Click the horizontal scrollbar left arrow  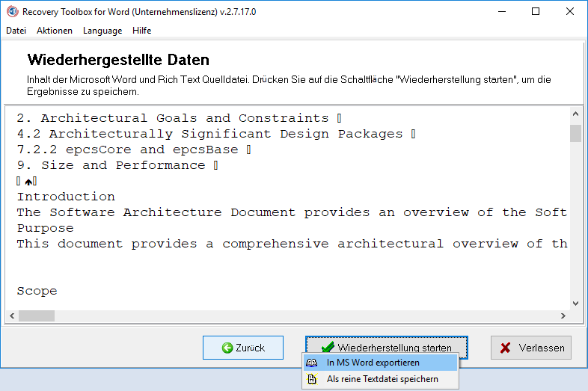12,315
